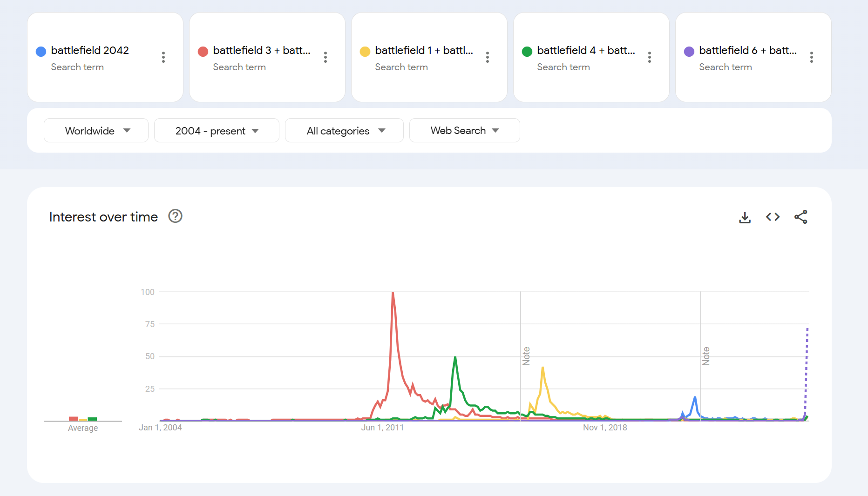The width and height of the screenshot is (868, 496).
Task: Click the 75 y-axis label
Action: (x=150, y=324)
